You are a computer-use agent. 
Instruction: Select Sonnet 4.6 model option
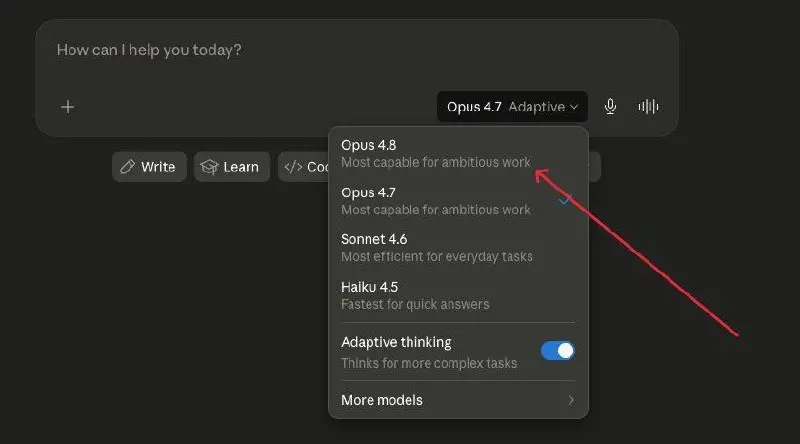(x=458, y=248)
